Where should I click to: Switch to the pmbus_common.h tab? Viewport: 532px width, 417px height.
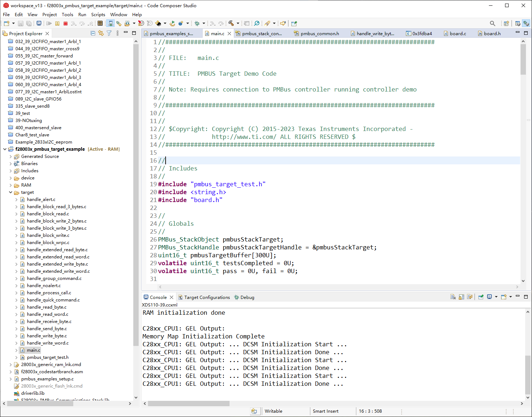click(319, 33)
